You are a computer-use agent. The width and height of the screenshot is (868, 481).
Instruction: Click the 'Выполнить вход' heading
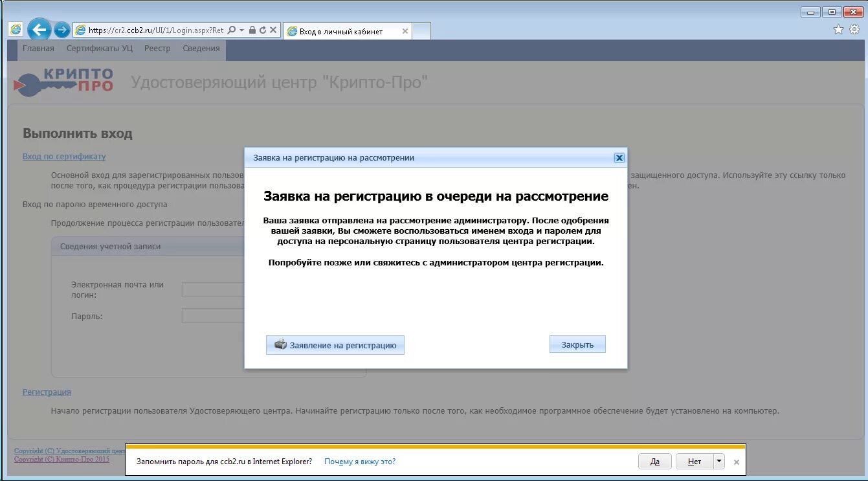point(78,133)
